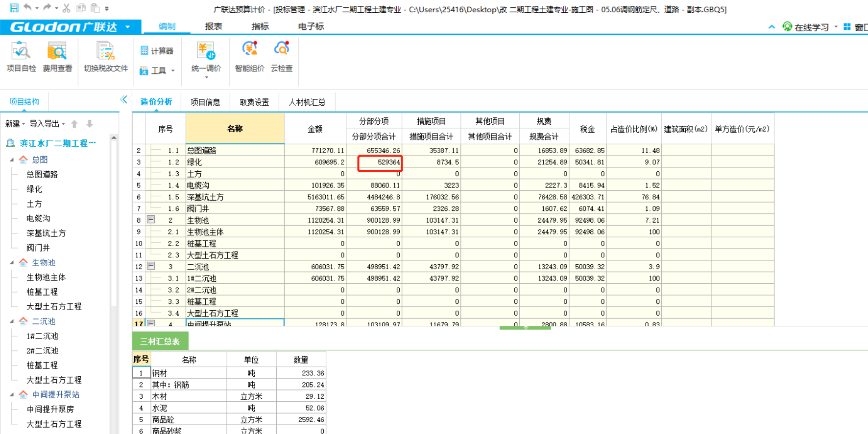Viewport: 868px width, 434px height.
Task: Click the 名称 column header
Action: (235, 128)
